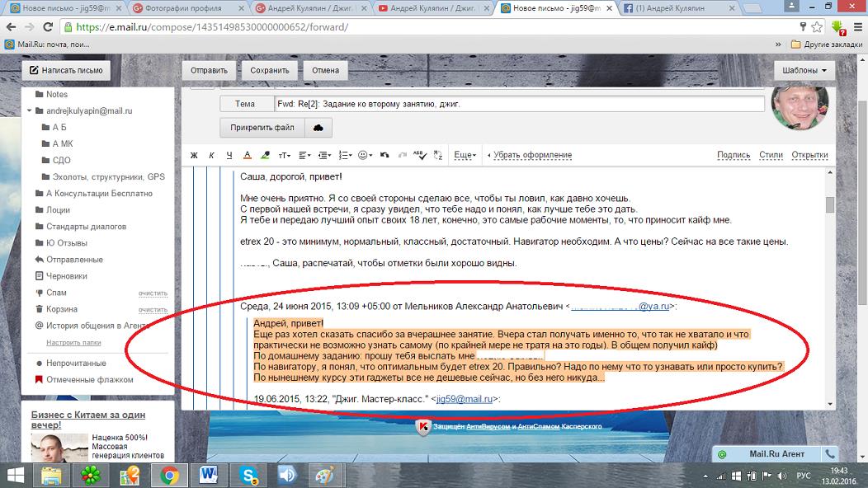The image size is (868, 488).
Task: Click Прикрепить файл button
Action: coord(262,127)
